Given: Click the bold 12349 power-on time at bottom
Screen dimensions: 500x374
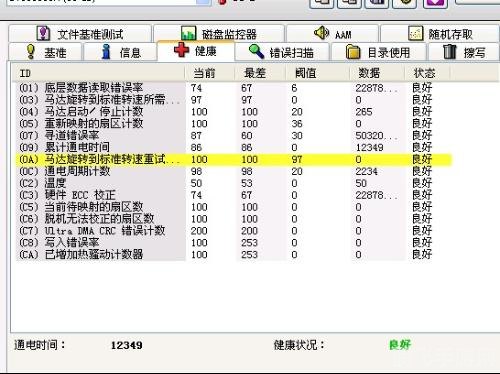Looking at the screenshot, I should (127, 345).
